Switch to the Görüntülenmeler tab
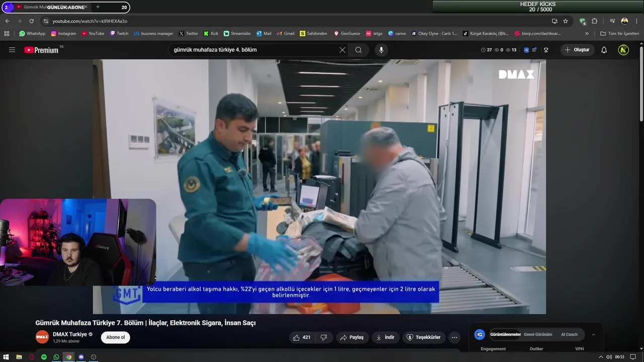The width and height of the screenshot is (644, 362). [505, 334]
